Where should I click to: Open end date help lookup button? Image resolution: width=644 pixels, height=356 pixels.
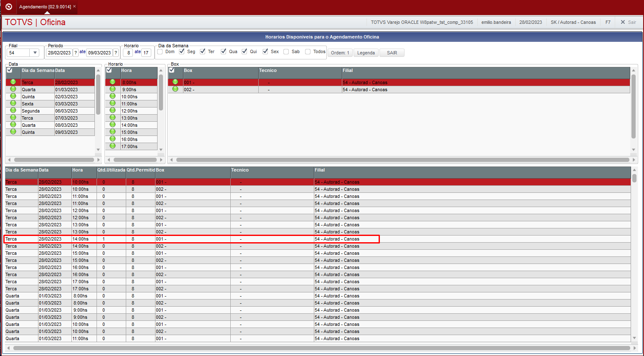[116, 53]
